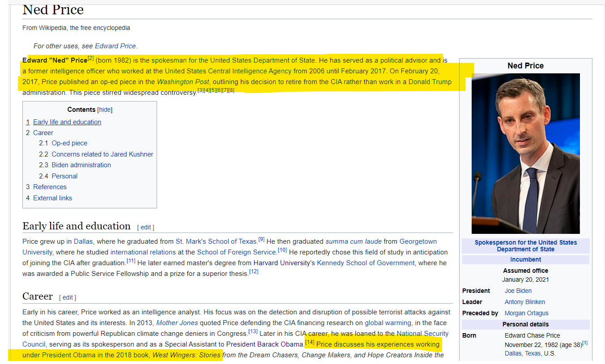
Task: Open citation [13] after climate change deniers sentence
Action: click(x=253, y=331)
